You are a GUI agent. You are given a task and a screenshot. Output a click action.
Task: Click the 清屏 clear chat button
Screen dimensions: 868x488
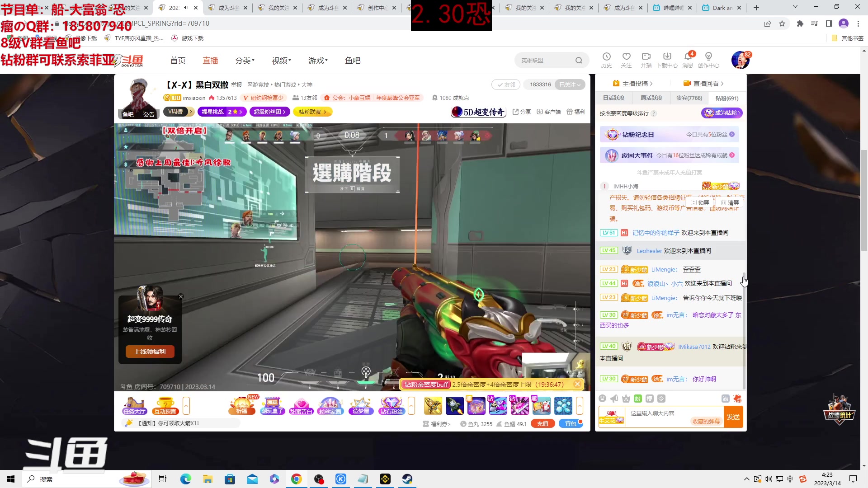pos(730,202)
